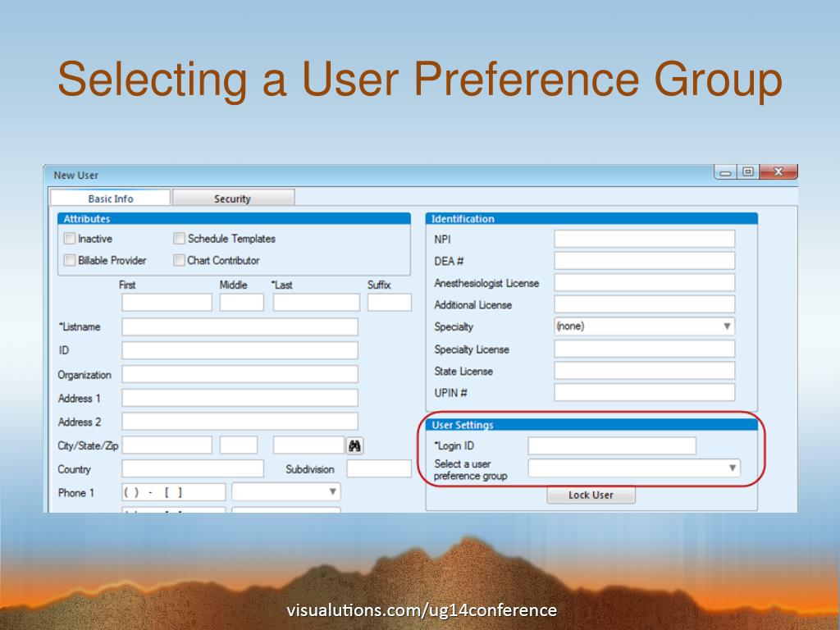This screenshot has height=630, width=840.
Task: Expand the user preference group dropdown
Action: (634, 468)
